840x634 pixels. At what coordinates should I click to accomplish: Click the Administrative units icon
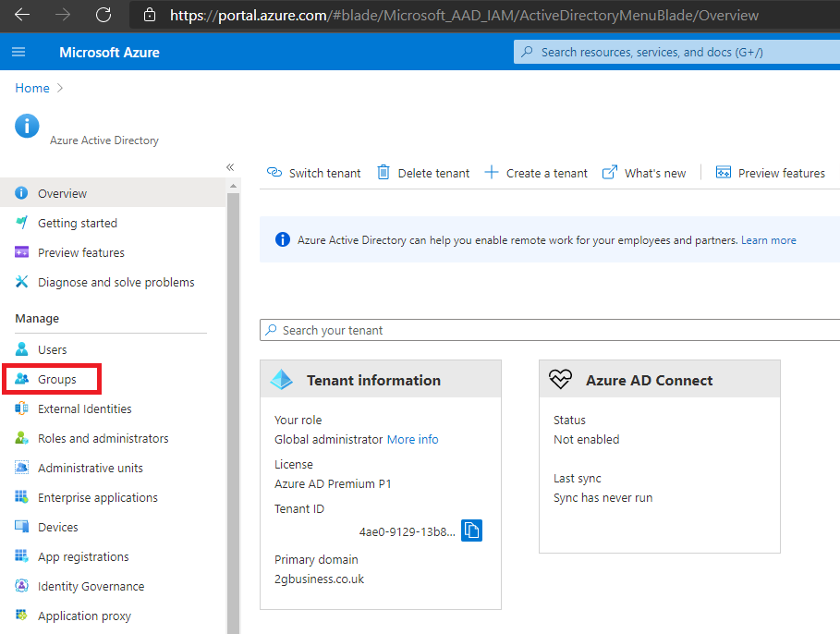(x=21, y=468)
